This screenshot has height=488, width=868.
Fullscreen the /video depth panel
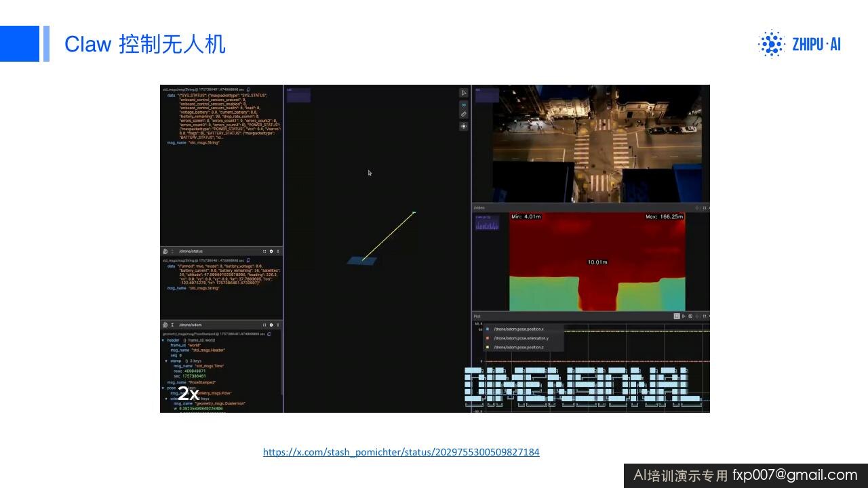705,207
